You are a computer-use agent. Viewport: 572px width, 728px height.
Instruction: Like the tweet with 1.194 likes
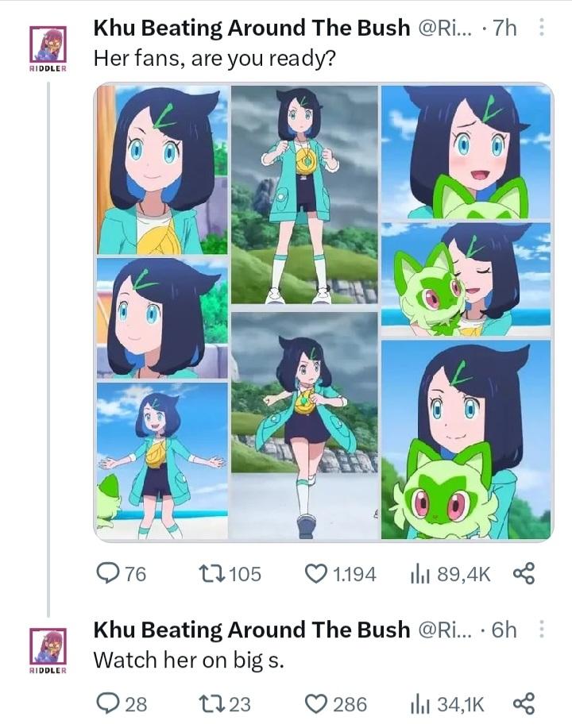(340, 574)
